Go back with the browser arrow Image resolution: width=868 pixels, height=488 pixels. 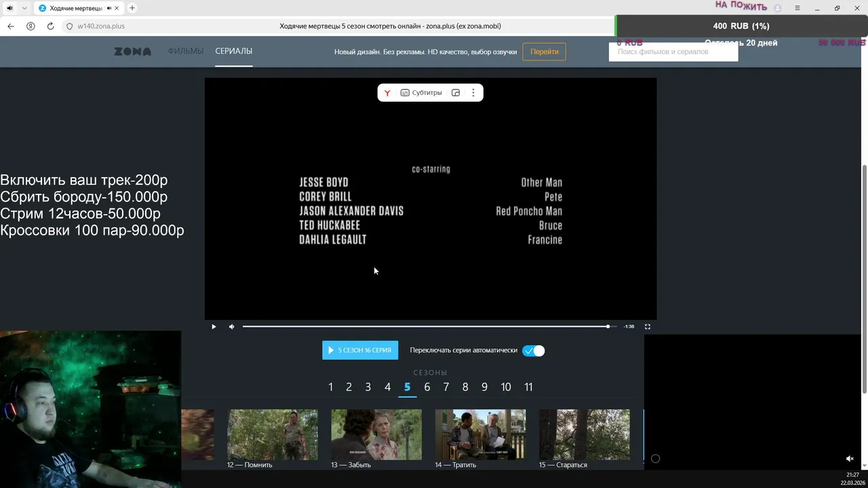(x=11, y=26)
